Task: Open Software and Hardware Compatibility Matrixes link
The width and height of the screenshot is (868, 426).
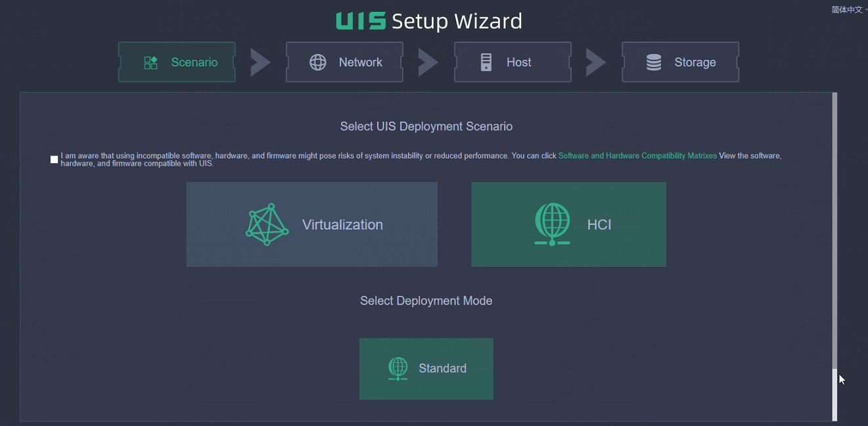Action: [637, 156]
